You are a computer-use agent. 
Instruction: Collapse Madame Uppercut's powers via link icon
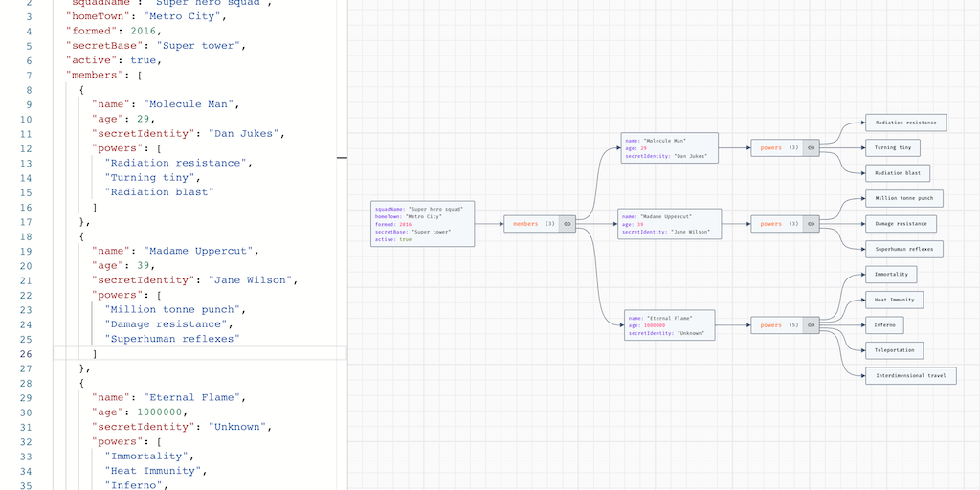click(x=811, y=224)
